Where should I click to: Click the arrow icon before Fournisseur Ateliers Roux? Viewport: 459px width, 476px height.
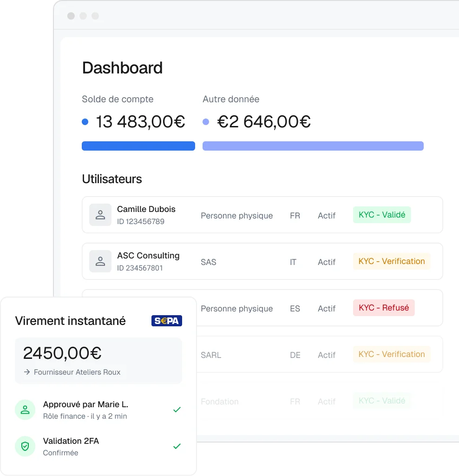click(x=27, y=372)
